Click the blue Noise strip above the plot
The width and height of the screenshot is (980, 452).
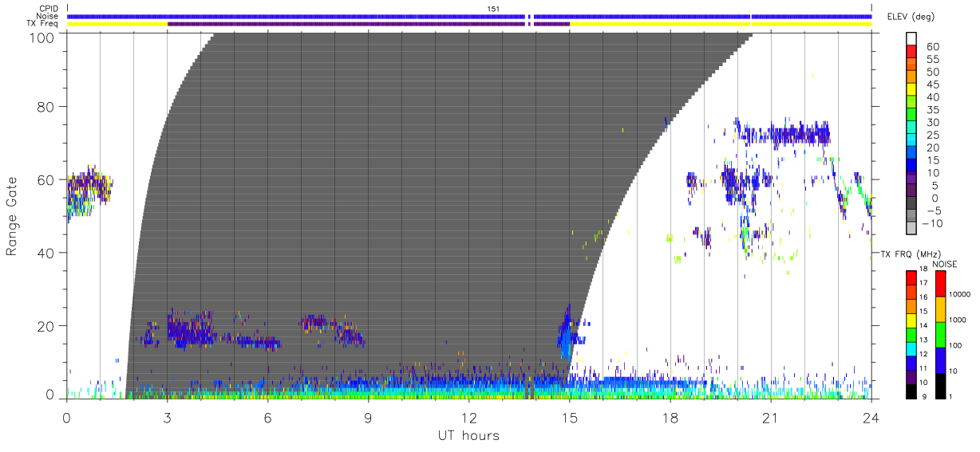[469, 16]
